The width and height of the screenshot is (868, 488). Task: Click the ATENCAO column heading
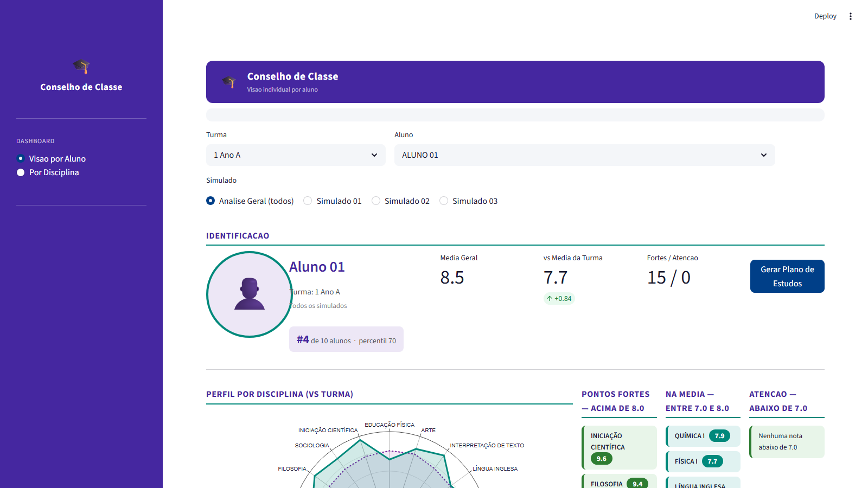[x=778, y=401]
